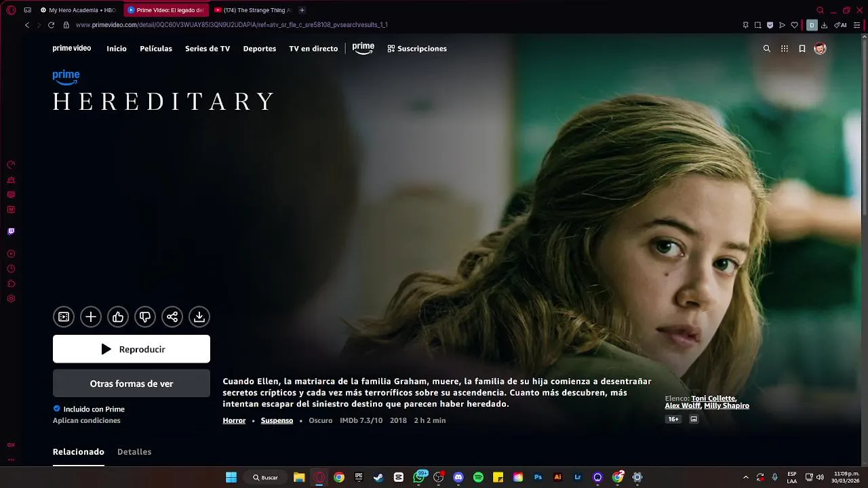
Task: Open a new browser tab with plus
Action: (x=302, y=10)
